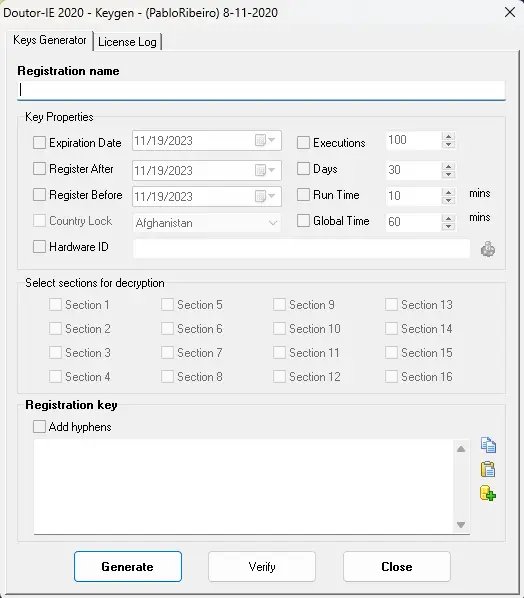Tick the Hardware ID checkbox

pyautogui.click(x=39, y=247)
